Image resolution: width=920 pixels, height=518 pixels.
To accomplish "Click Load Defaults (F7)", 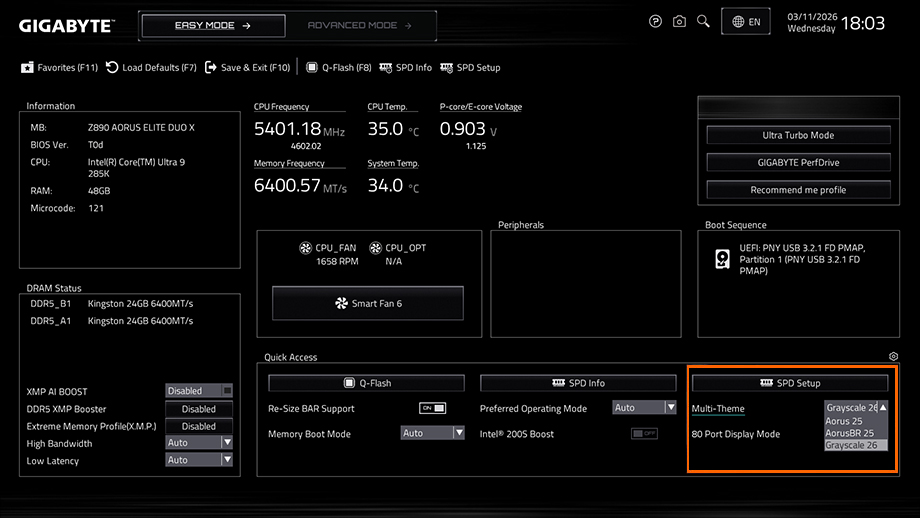I will click(x=151, y=67).
